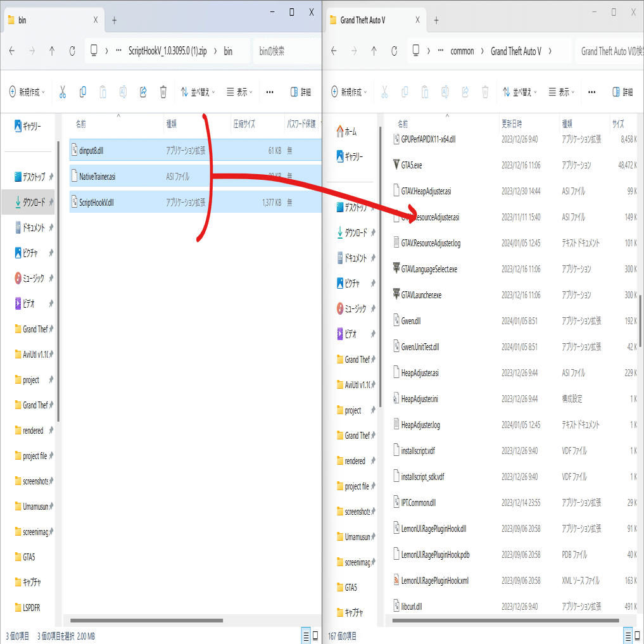
Task: Switch to details view in bin status bar
Action: [x=306, y=636]
